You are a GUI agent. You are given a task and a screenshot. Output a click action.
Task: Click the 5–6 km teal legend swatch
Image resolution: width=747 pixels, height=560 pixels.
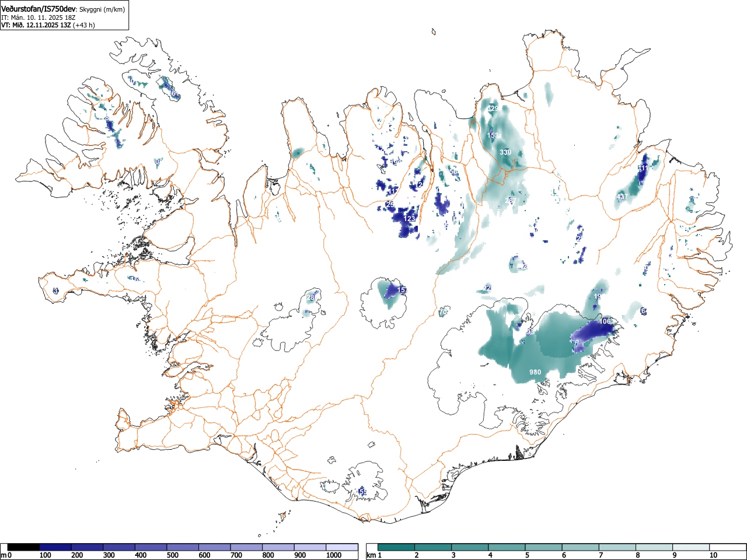pyautogui.click(x=543, y=547)
